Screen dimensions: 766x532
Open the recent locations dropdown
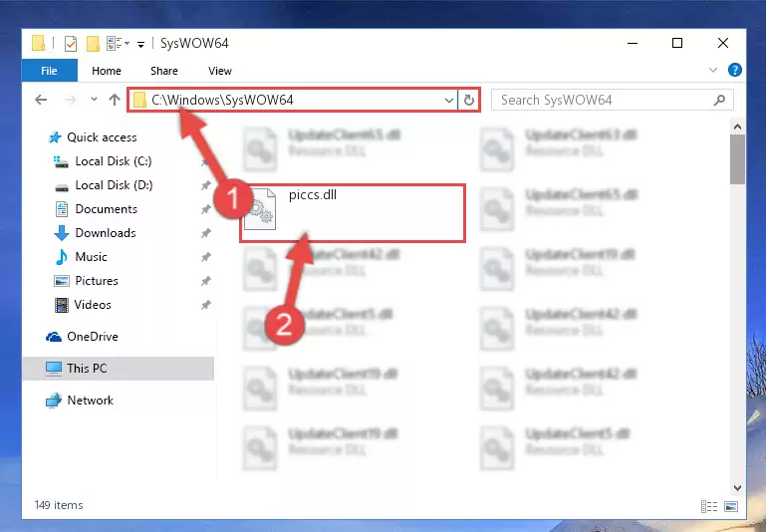point(94,100)
